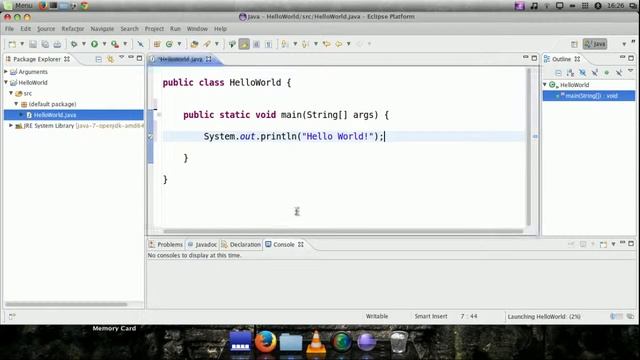This screenshot has height=360, width=640.
Task: Click the New Java Package icon
Action: tap(157, 44)
